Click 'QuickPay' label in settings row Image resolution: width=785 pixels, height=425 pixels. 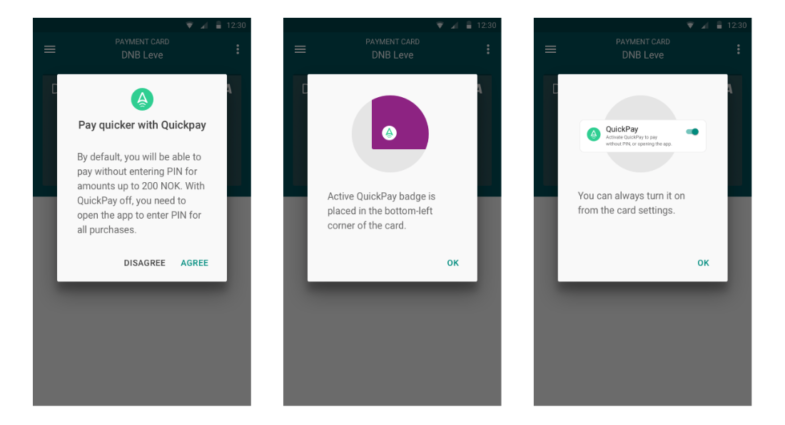point(622,129)
